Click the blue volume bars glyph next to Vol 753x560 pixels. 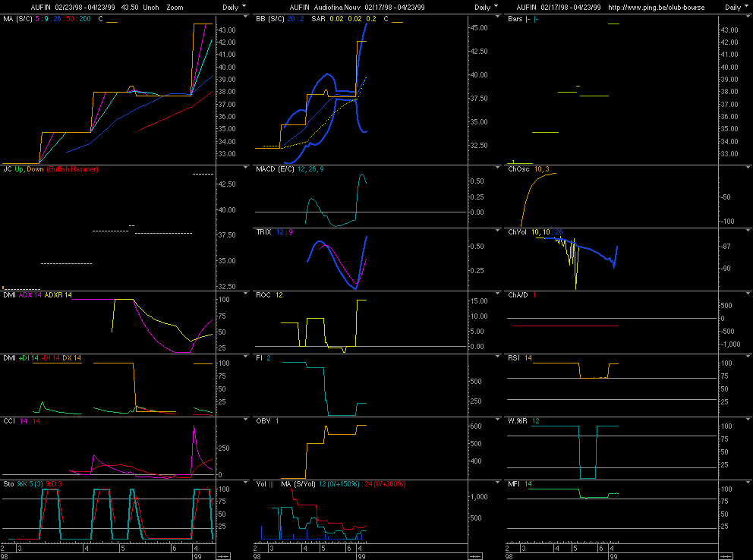[x=271, y=484]
